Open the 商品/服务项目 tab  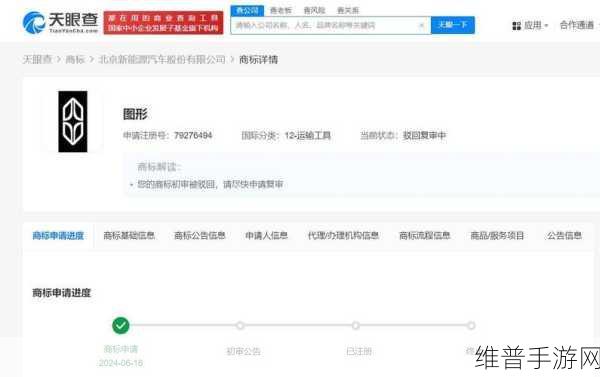click(497, 236)
